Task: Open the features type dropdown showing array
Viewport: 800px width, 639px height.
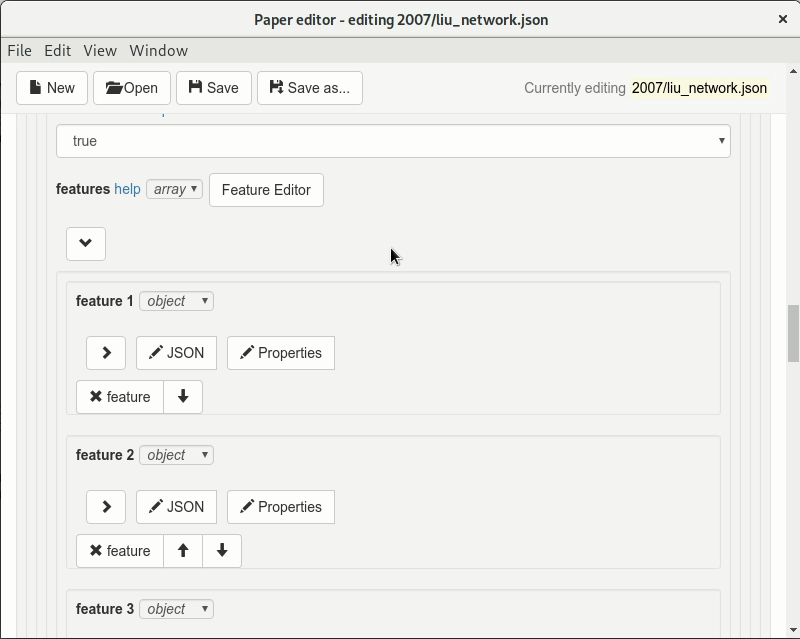Action: tap(174, 189)
